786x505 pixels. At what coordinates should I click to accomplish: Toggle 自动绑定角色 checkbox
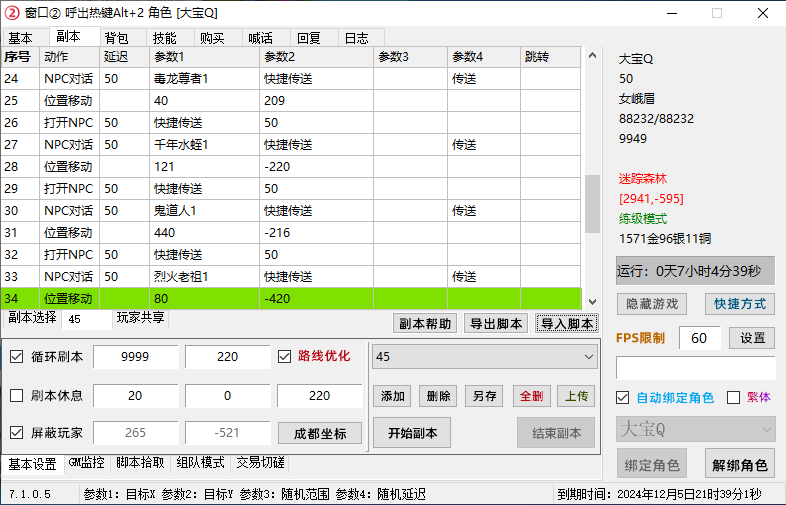coord(623,397)
